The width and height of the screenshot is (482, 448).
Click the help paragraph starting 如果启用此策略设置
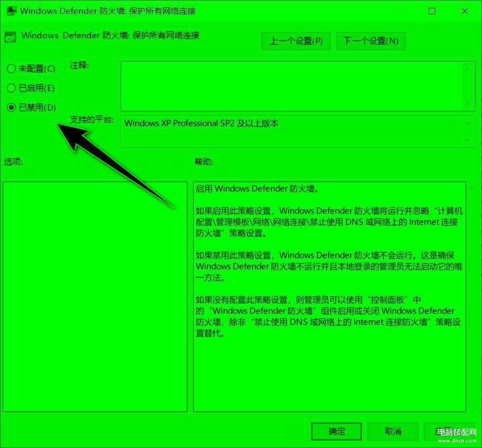point(329,222)
